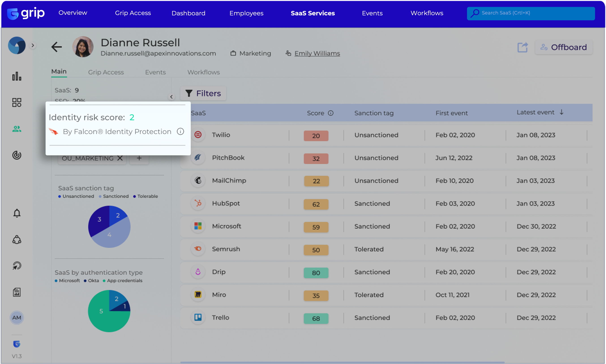606x364 pixels.
Task: Select the employees people sidebar icon
Action: click(17, 129)
